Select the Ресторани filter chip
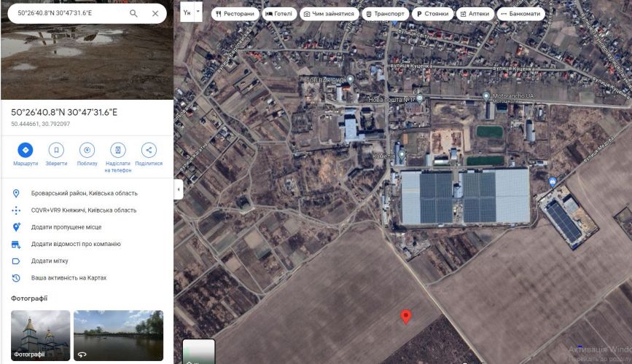The image size is (632, 364). tap(235, 14)
